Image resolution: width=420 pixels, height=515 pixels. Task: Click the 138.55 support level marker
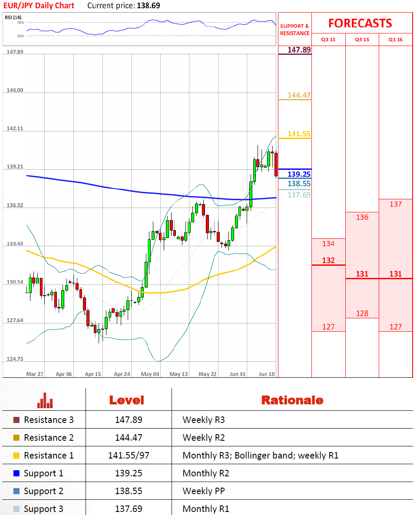pyautogui.click(x=299, y=184)
